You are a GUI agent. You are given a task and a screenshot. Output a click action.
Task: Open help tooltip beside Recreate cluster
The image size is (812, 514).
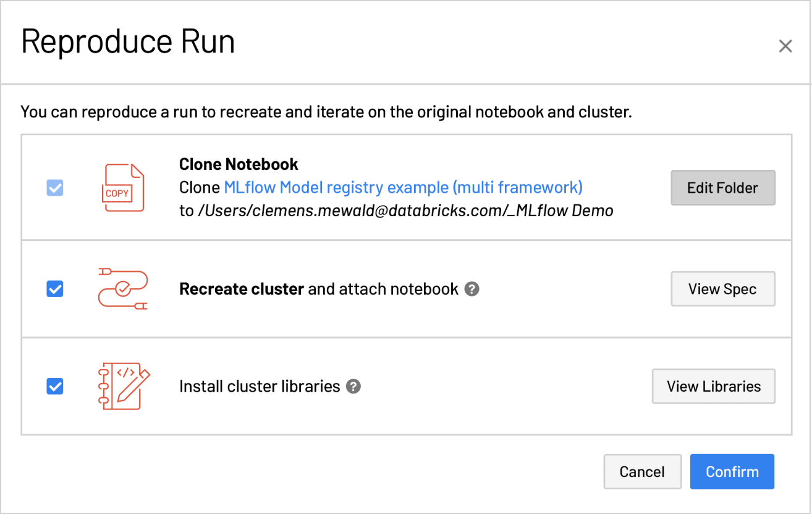coord(472,289)
